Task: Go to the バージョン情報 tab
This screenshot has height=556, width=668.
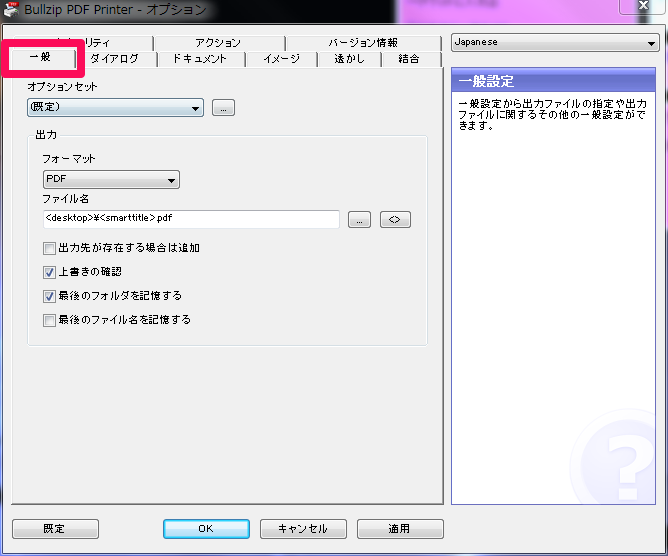Action: (x=363, y=43)
